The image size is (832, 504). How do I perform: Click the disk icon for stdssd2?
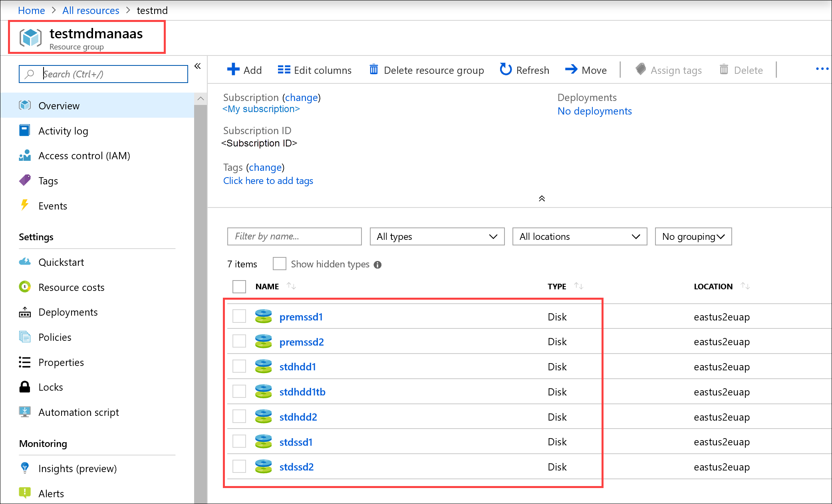264,466
